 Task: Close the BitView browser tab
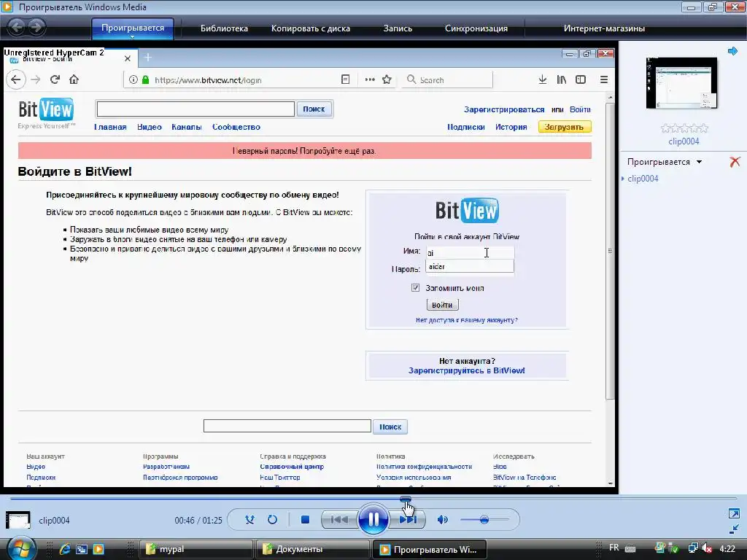[127, 58]
